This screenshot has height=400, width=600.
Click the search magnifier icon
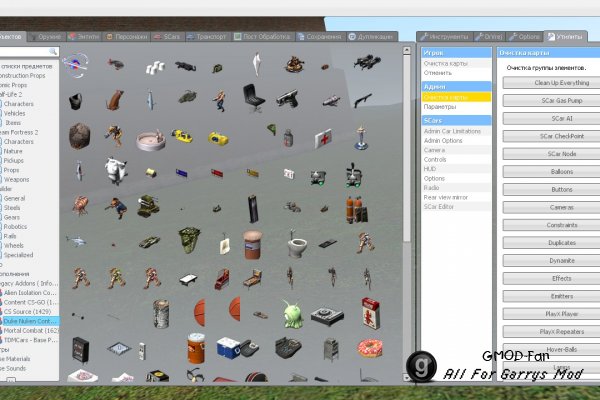53,51
